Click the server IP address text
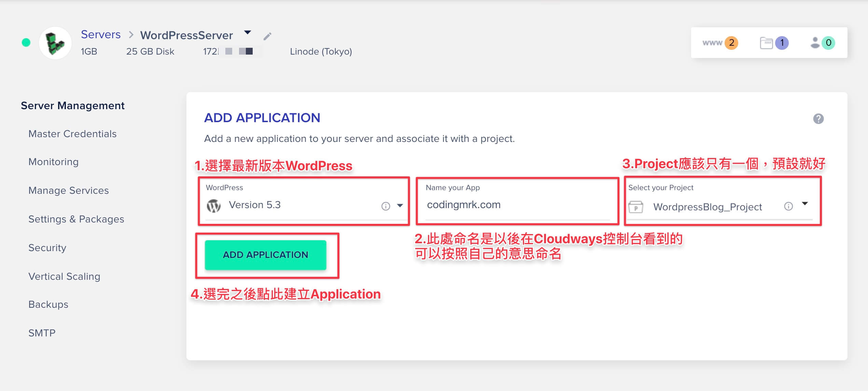This screenshot has width=868, height=391. 228,52
